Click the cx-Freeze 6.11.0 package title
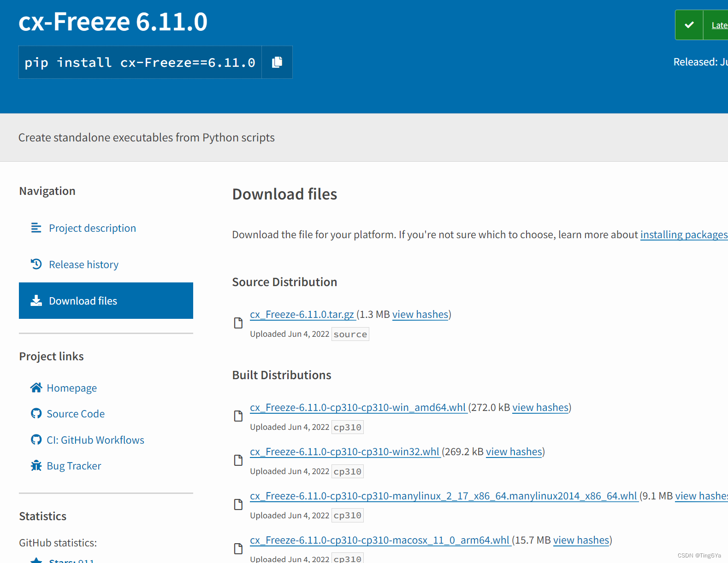The width and height of the screenshot is (728, 563). coord(113,22)
